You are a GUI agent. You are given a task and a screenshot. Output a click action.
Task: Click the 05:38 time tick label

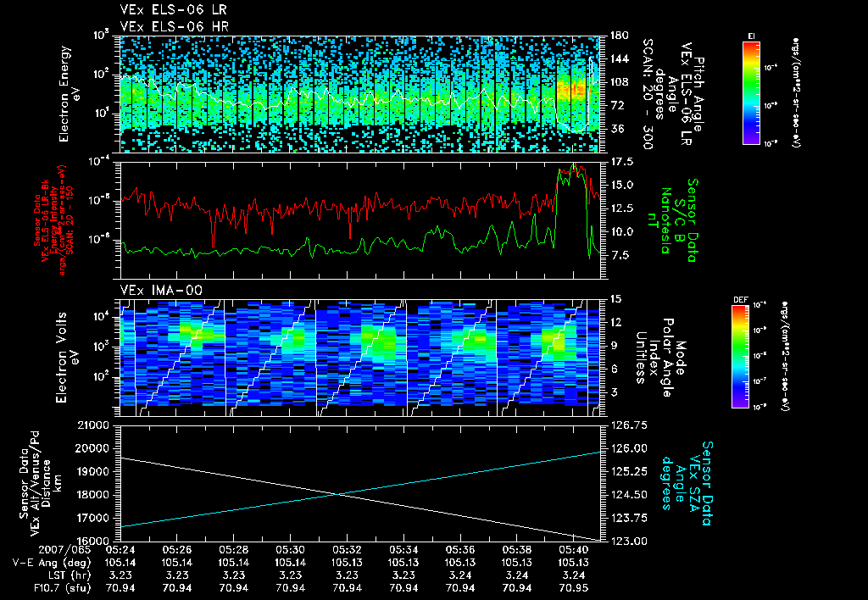pos(516,550)
